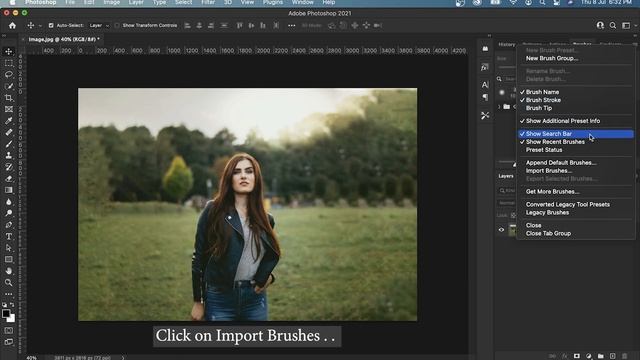640x360 pixels.
Task: Open more align options (three dots)
Action: pyautogui.click(x=291, y=25)
